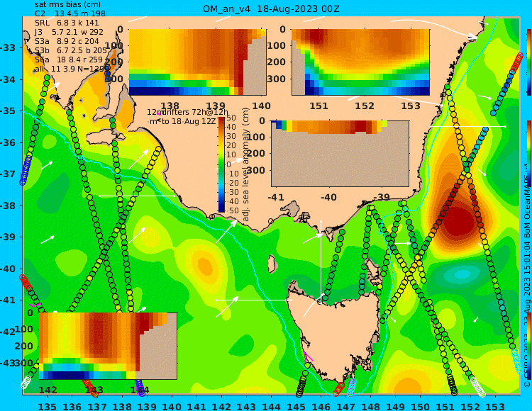Click the '135' longitude label on main bottom axis
Screen dimensions: 532x411
(x=47, y=406)
